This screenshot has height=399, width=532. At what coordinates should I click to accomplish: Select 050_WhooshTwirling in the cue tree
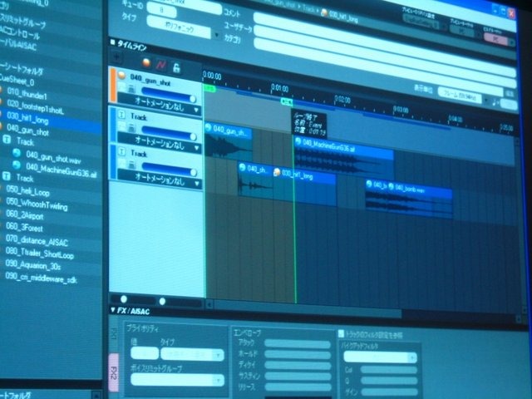(37, 204)
